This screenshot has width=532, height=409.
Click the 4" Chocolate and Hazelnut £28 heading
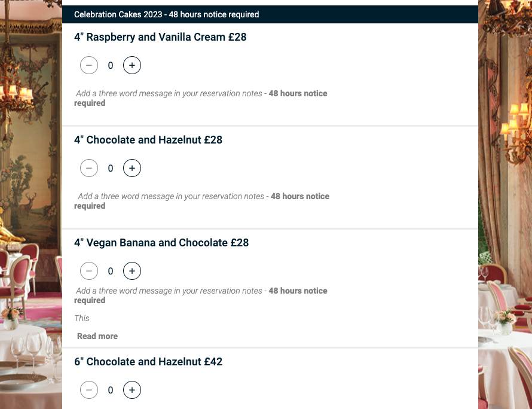click(x=148, y=140)
